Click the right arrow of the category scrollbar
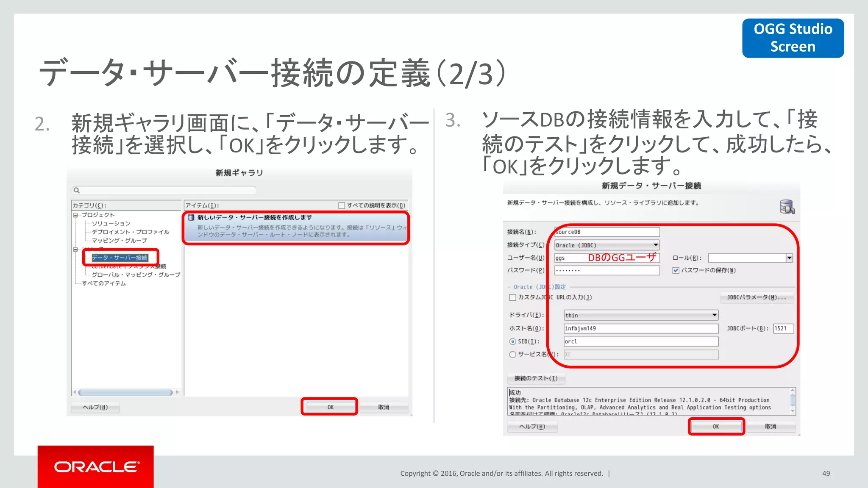This screenshot has width=868, height=488. [177, 392]
